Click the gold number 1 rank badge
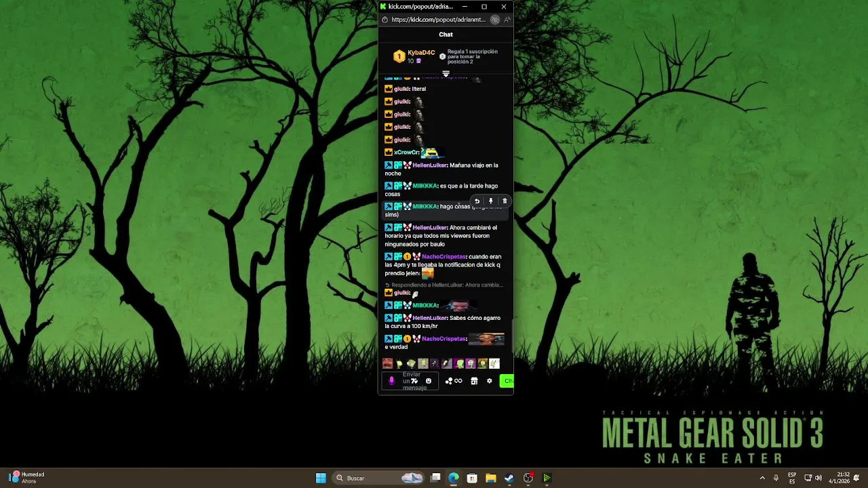The height and width of the screenshot is (488, 868). tap(399, 57)
